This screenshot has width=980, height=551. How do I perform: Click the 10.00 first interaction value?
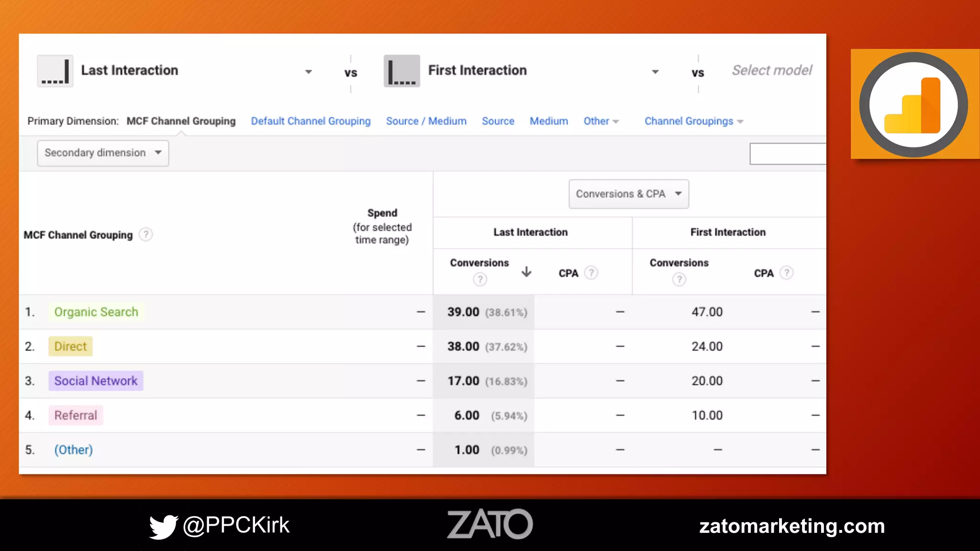click(x=707, y=415)
